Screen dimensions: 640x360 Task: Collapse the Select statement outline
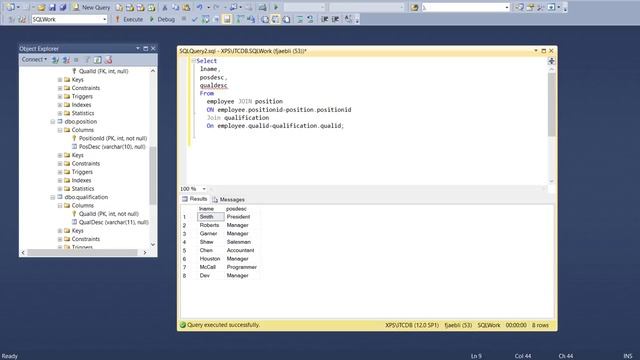click(193, 61)
